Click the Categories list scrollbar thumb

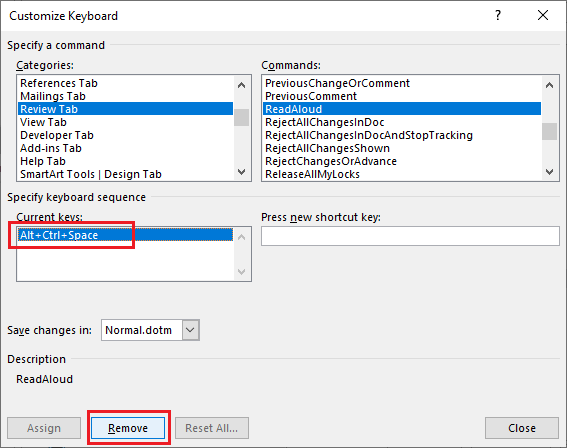coord(242,118)
